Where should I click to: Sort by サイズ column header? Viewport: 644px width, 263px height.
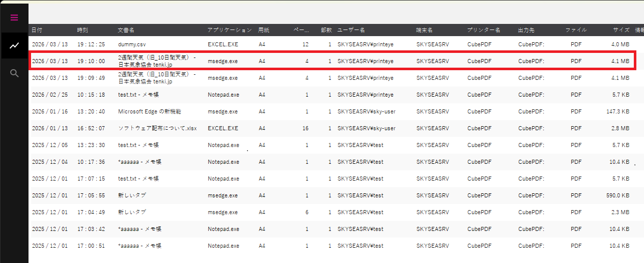[x=621, y=31]
